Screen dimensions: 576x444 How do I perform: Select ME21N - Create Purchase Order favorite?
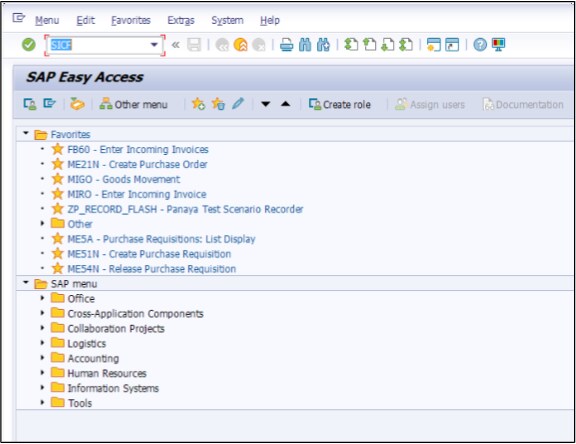(x=137, y=164)
